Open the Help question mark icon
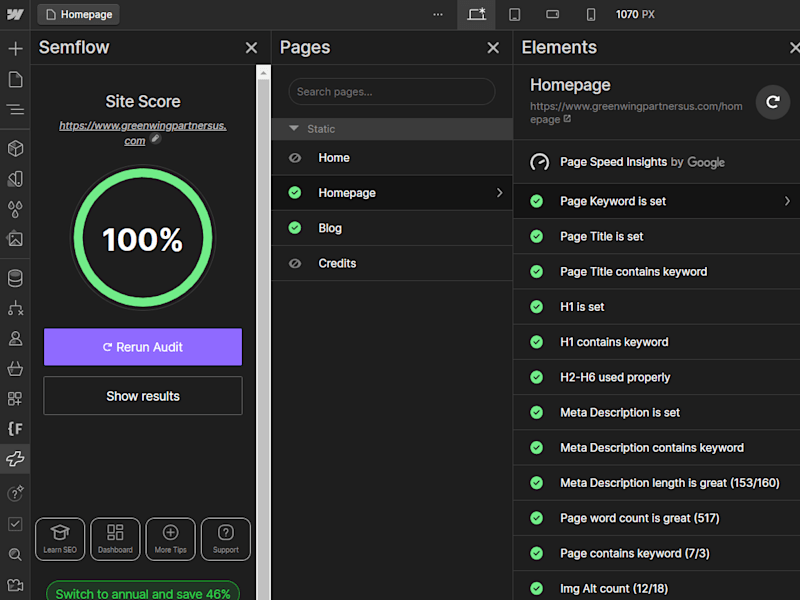Image resolution: width=800 pixels, height=600 pixels. pos(15,493)
